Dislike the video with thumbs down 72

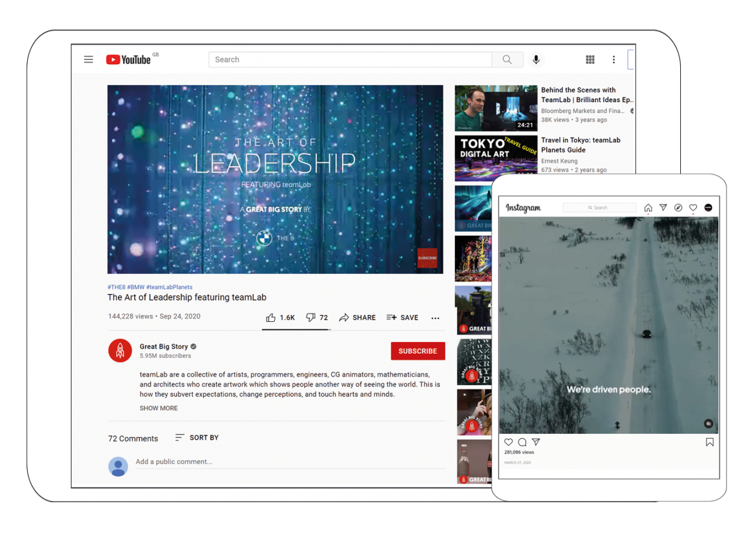click(x=317, y=318)
